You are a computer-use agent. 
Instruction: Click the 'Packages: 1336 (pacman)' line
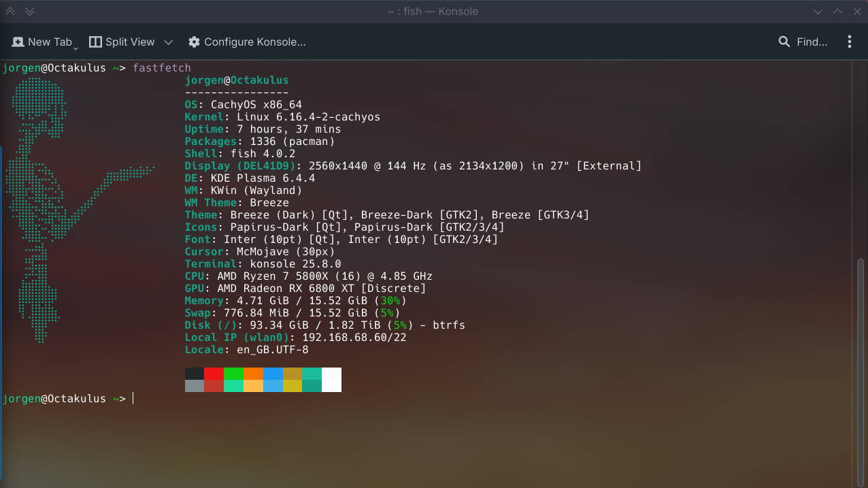pyautogui.click(x=260, y=142)
